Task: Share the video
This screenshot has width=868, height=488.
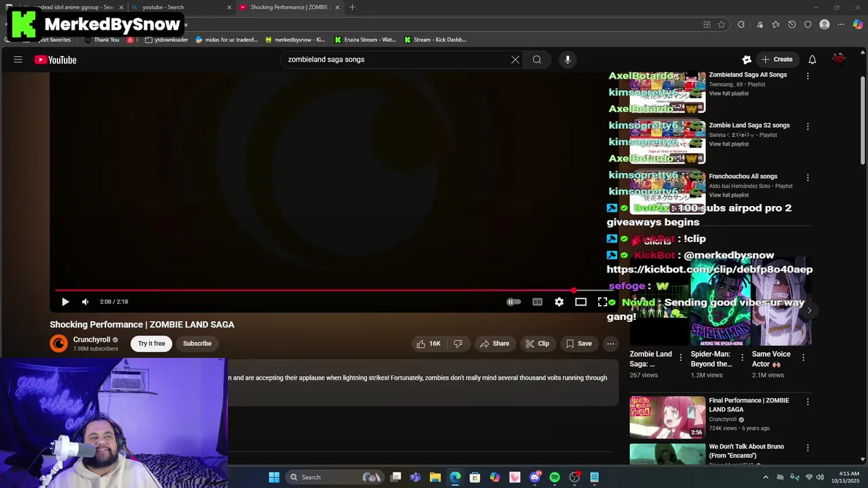Action: coord(494,344)
